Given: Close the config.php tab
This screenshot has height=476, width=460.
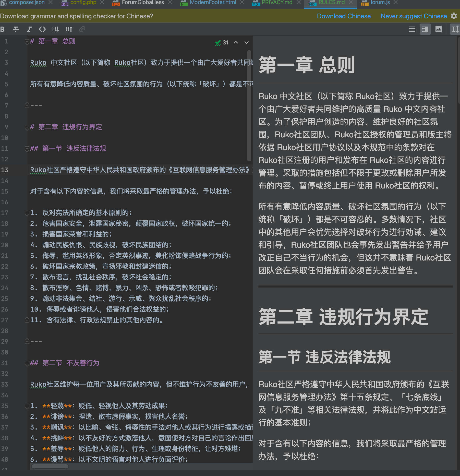Looking at the screenshot, I should [x=102, y=2].
